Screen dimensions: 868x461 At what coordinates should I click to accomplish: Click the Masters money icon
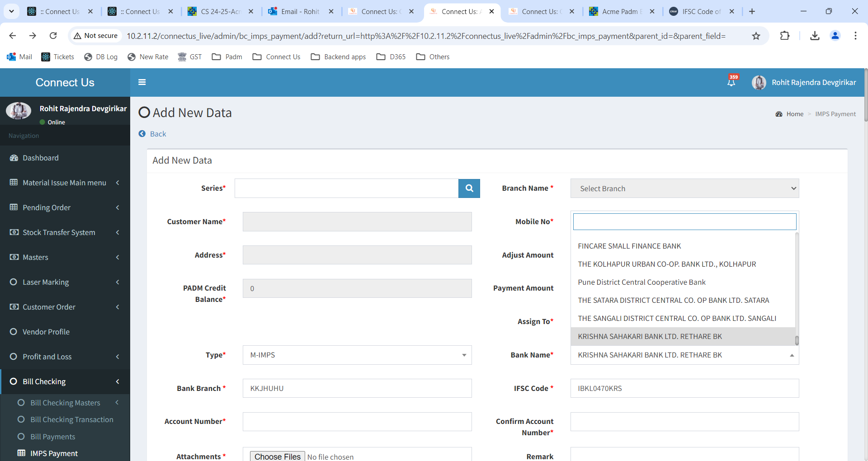click(14, 257)
